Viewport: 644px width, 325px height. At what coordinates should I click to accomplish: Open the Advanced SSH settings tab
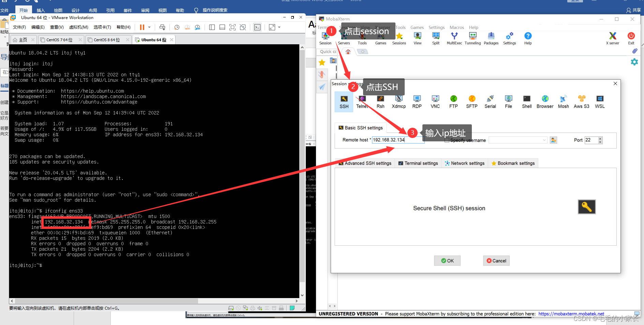click(365, 163)
